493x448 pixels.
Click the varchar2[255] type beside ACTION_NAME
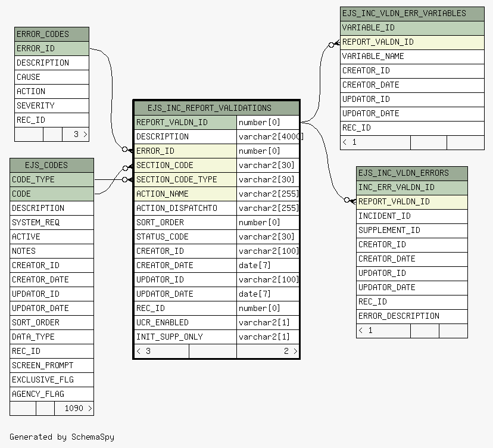point(268,194)
